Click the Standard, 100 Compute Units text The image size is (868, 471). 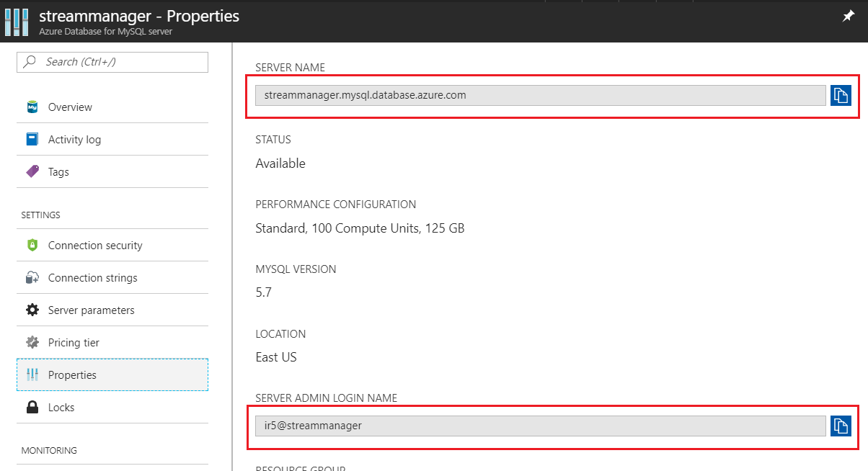[x=360, y=228]
